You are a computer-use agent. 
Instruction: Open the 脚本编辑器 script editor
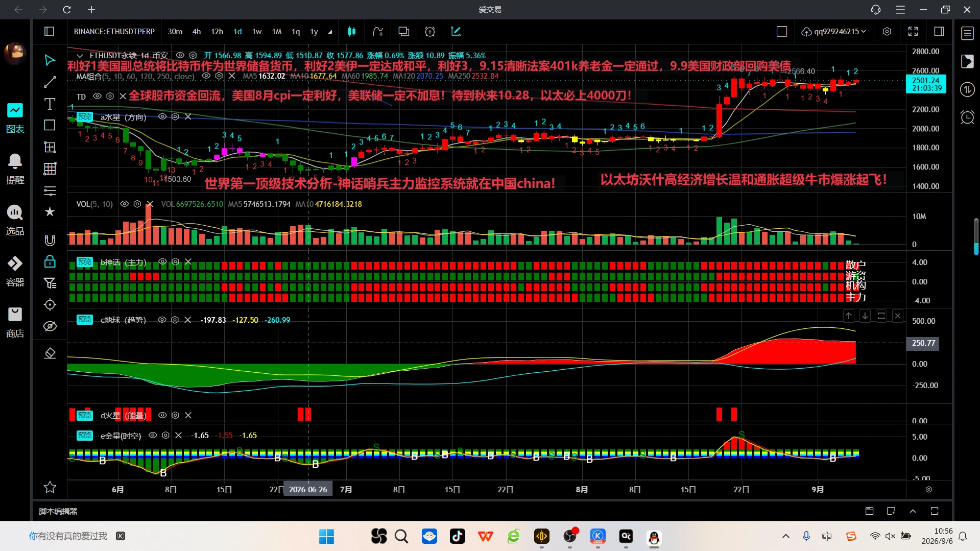pyautogui.click(x=58, y=511)
